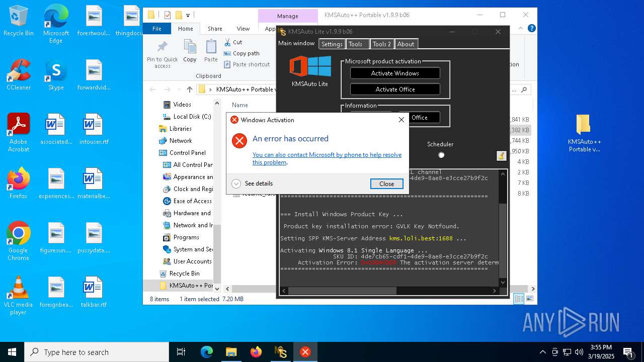Select the Scheduler radio button

point(441,155)
